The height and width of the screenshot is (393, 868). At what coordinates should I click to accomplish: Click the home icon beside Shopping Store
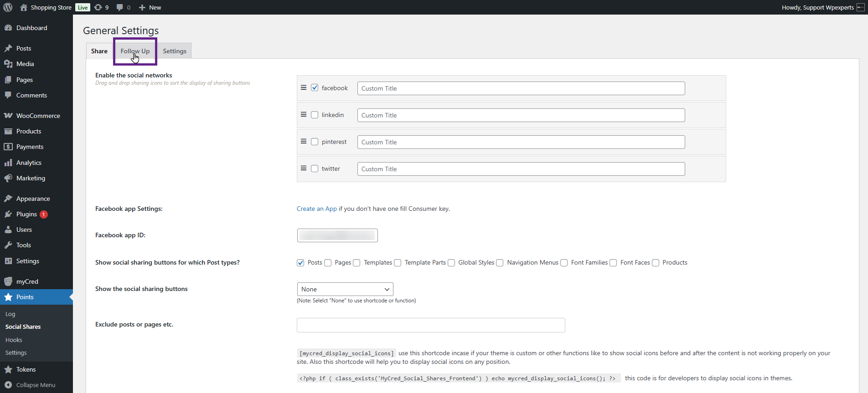[x=24, y=7]
